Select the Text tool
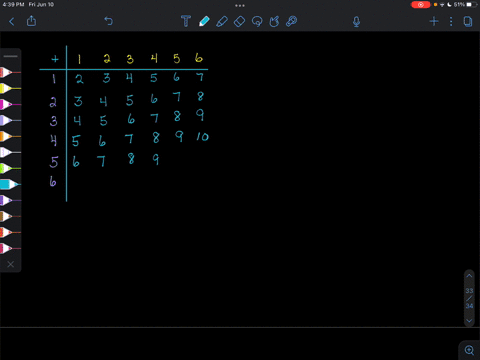 pos(186,21)
